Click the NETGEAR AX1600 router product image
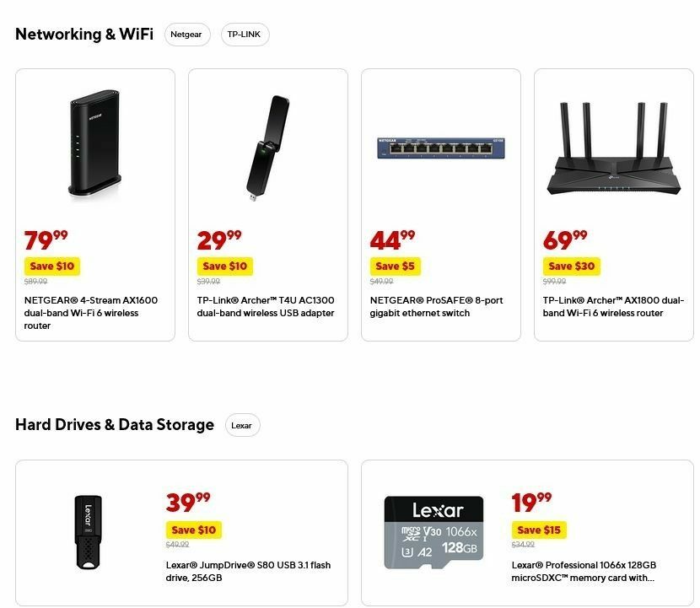The image size is (700, 608). 94,143
